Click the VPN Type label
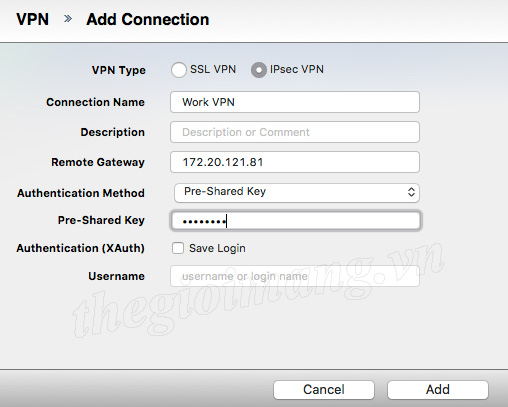 click(x=119, y=70)
